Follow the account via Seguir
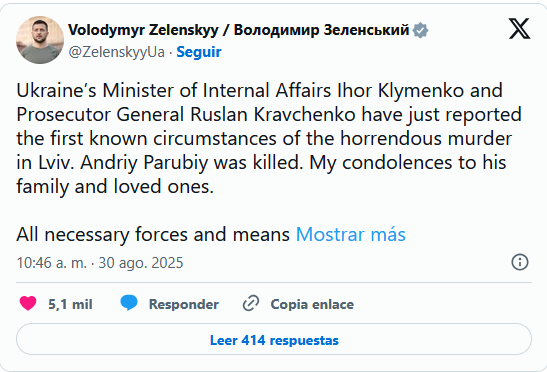Viewport: 547px width, 372px height. tap(198, 52)
